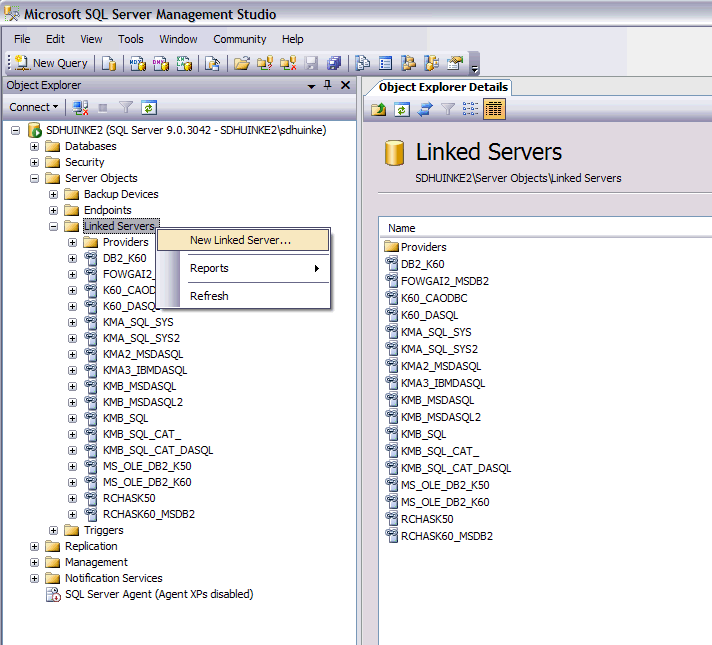Click the Refresh icon in Details toolbar
Viewport: 712px width, 645px height.
(x=401, y=109)
